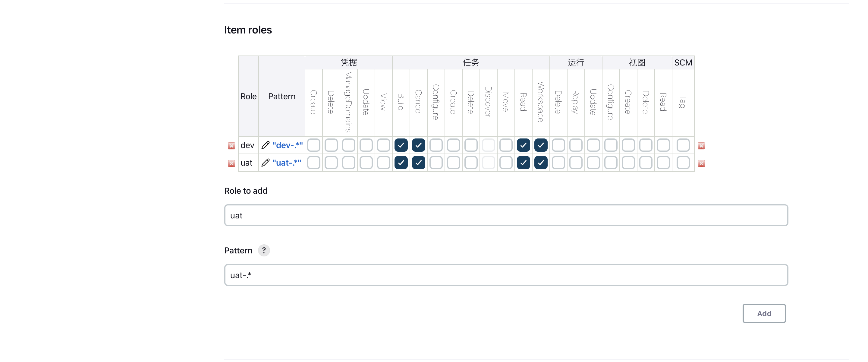This screenshot has height=362, width=868.
Task: Uncheck the Build permission for the dev role
Action: [x=401, y=145]
